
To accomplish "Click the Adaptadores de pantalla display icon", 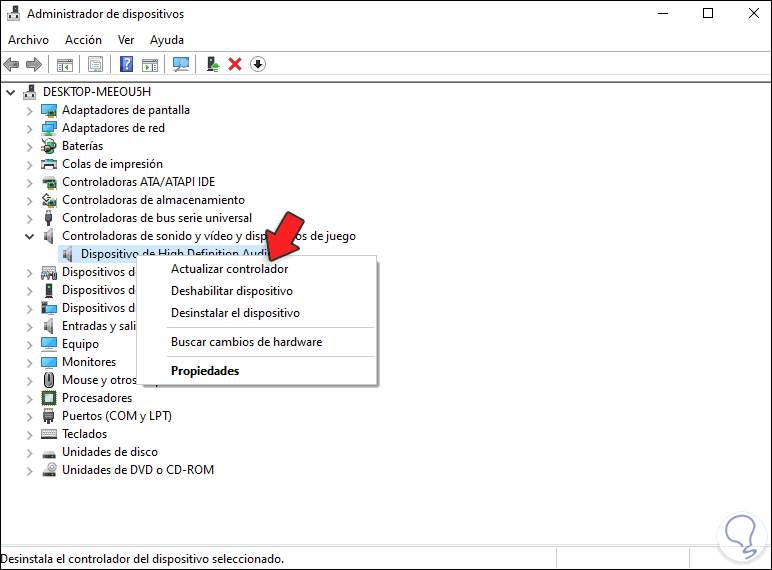I will (x=49, y=110).
